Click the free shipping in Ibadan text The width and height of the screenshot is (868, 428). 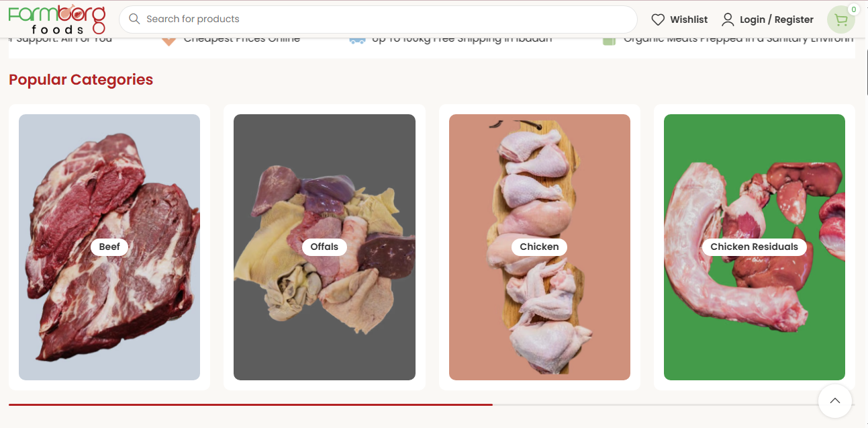click(x=462, y=40)
